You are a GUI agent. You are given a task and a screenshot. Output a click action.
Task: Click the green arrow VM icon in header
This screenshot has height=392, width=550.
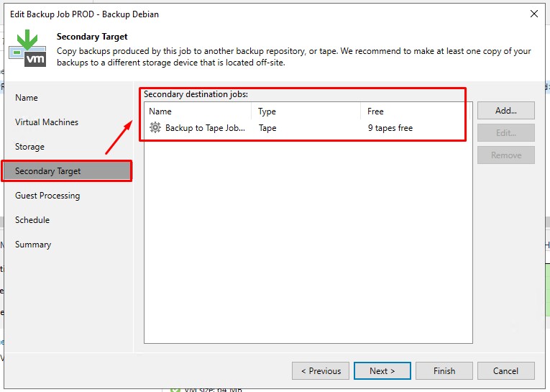(27, 47)
